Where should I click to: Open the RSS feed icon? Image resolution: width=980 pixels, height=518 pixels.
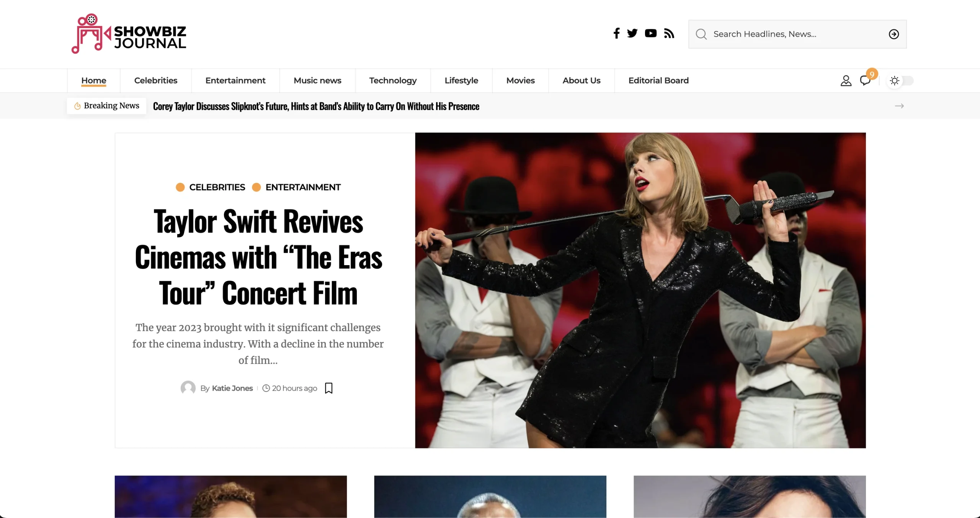tap(669, 34)
